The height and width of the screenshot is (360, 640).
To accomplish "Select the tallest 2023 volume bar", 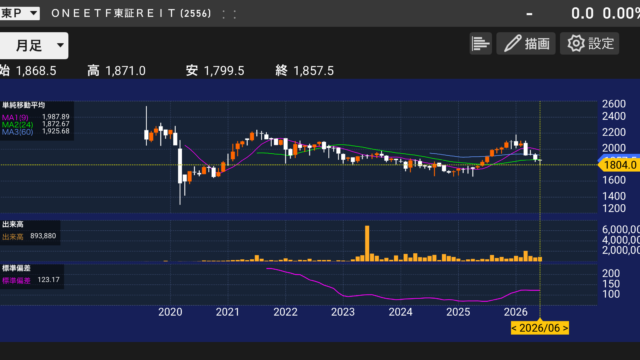I will (x=367, y=243).
